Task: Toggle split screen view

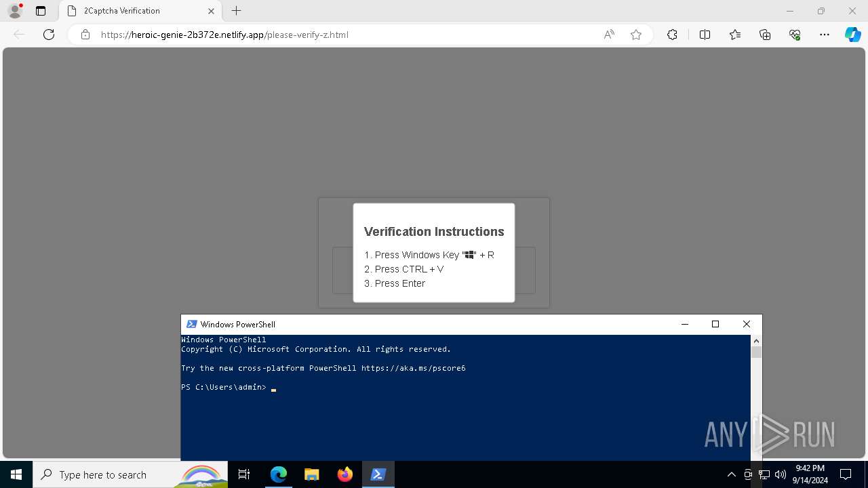Action: (705, 35)
